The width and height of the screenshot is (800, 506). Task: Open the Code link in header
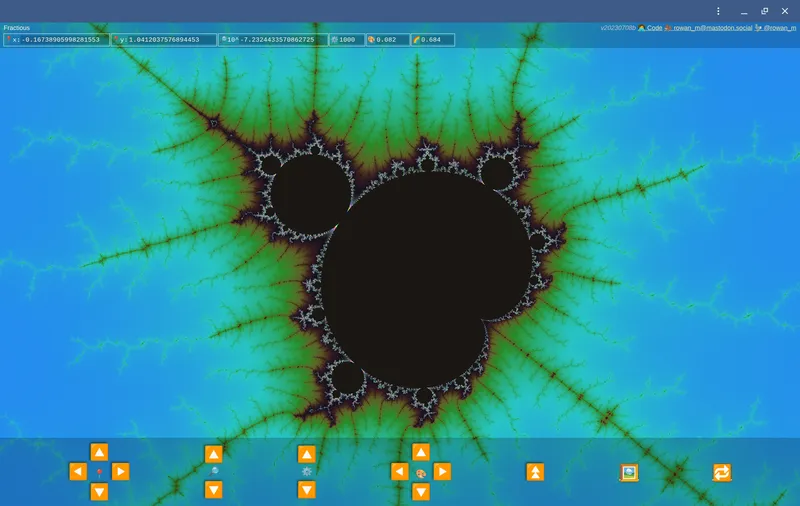point(654,28)
